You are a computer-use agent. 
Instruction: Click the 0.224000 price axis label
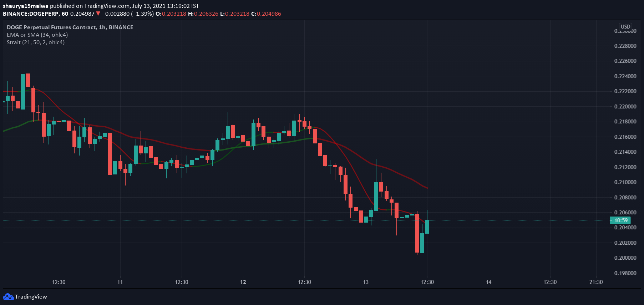point(625,76)
